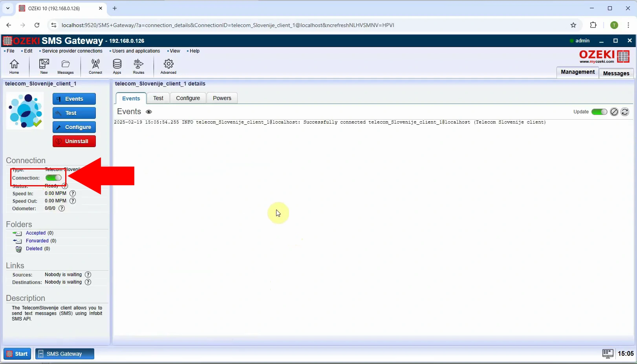Viewport: 637px width, 364px height.
Task: Click the browser extensions puzzle icon
Action: [x=593, y=25]
